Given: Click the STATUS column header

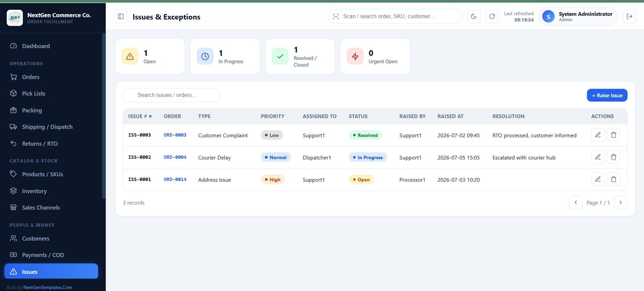Looking at the screenshot, I should point(358,116).
